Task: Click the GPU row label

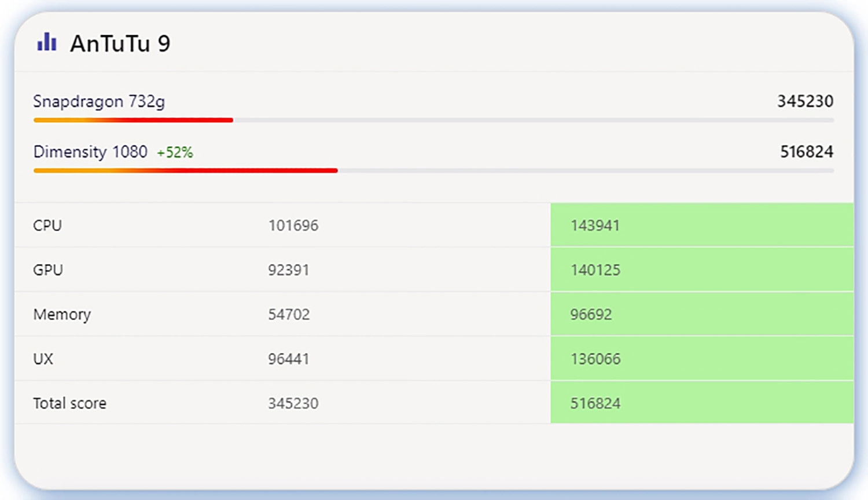Action: click(x=48, y=270)
